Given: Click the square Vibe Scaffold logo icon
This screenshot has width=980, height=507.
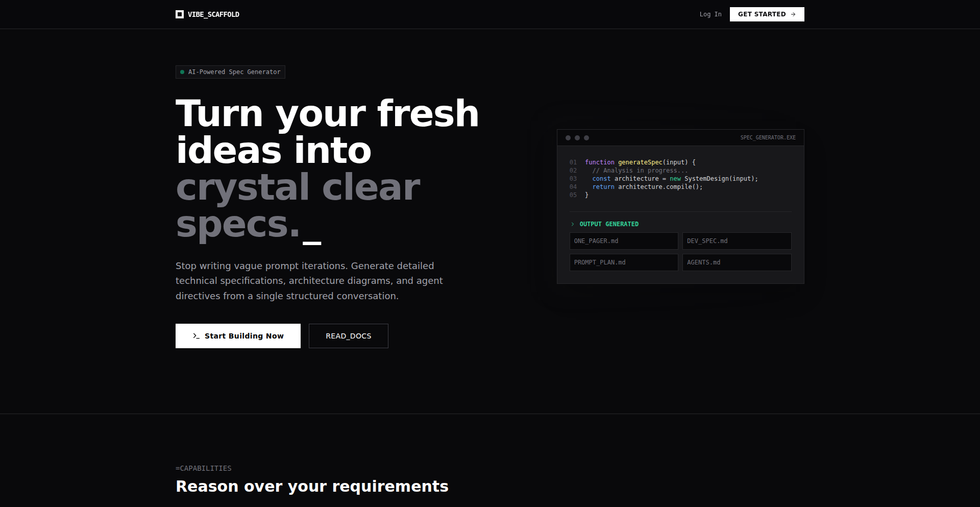Looking at the screenshot, I should (180, 14).
